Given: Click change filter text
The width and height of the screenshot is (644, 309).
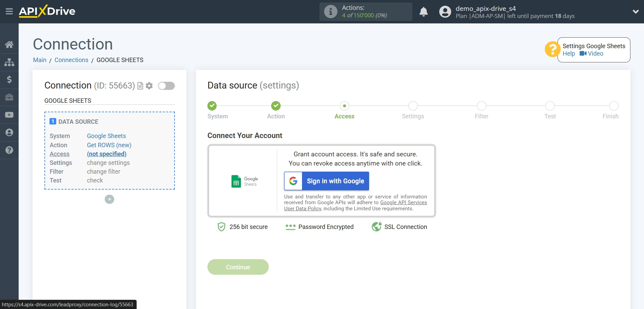Looking at the screenshot, I should click(x=103, y=172).
